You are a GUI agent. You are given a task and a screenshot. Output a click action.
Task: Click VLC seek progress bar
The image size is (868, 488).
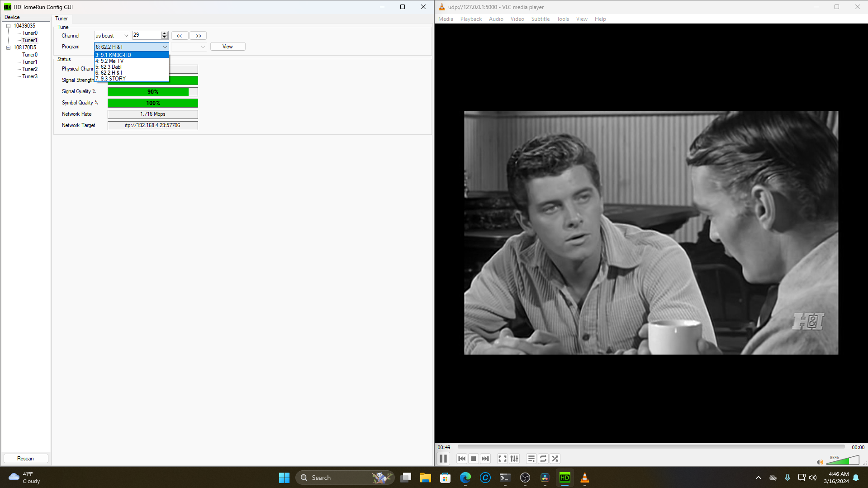651,447
